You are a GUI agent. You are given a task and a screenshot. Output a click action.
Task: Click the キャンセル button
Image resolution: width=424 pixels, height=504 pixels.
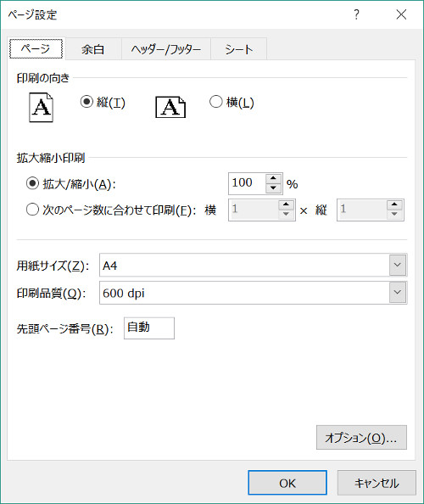[x=377, y=483]
